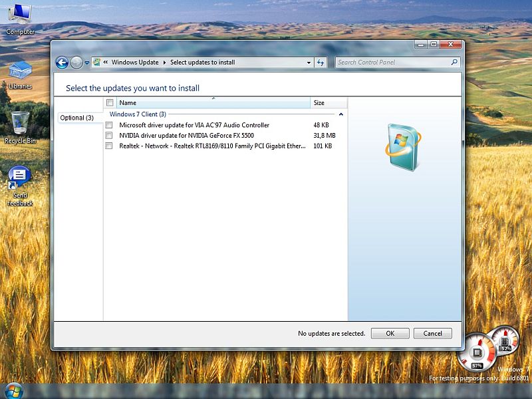Confirm selection with the OK button
This screenshot has height=399, width=532.
[x=390, y=334]
